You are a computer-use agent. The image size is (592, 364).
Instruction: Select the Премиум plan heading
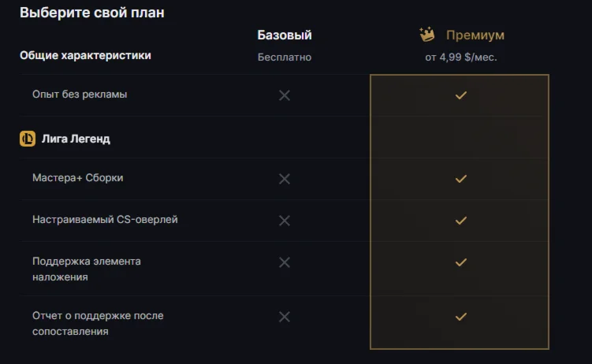coord(475,35)
